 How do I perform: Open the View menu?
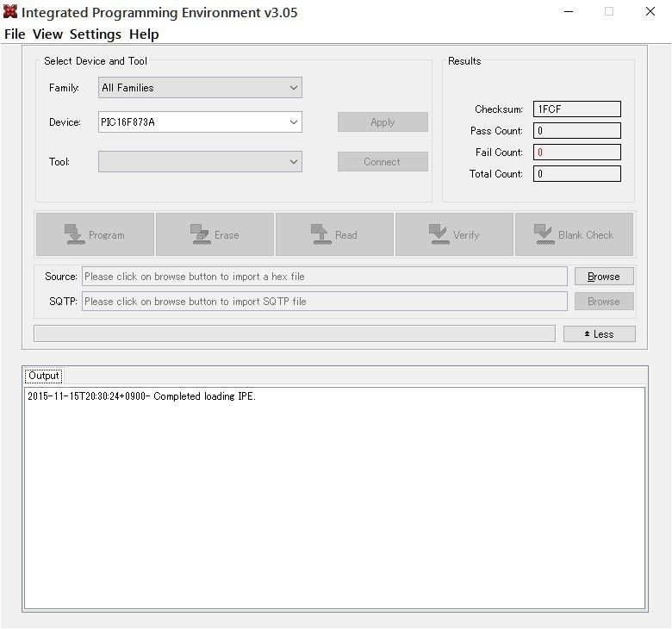click(47, 34)
